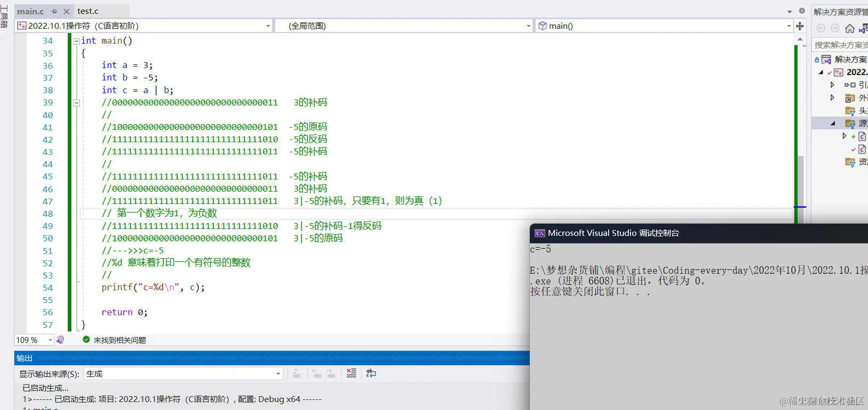Click the return 0; statement
This screenshot has height=410, width=868.
pyautogui.click(x=125, y=313)
